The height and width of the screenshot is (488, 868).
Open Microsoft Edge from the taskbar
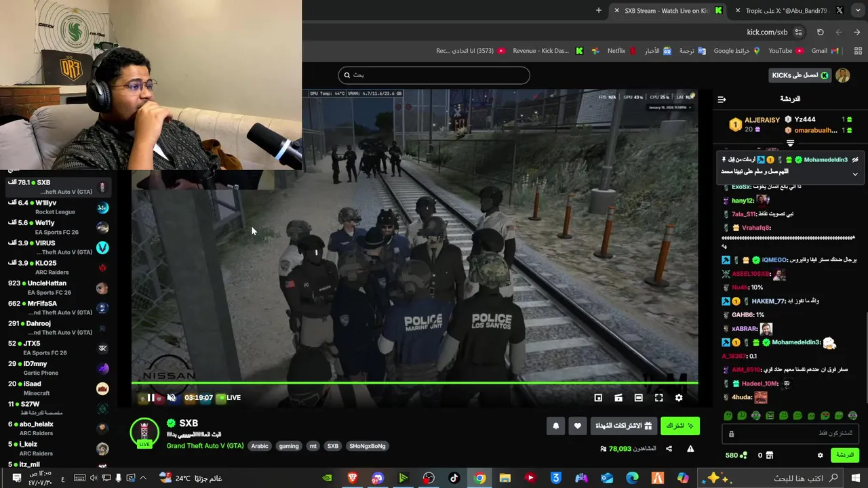632,478
